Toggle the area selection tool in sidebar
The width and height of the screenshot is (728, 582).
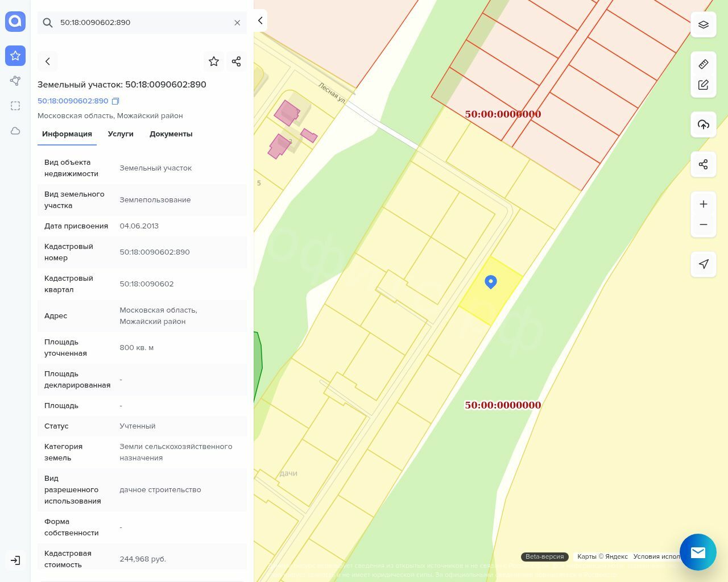(x=15, y=106)
